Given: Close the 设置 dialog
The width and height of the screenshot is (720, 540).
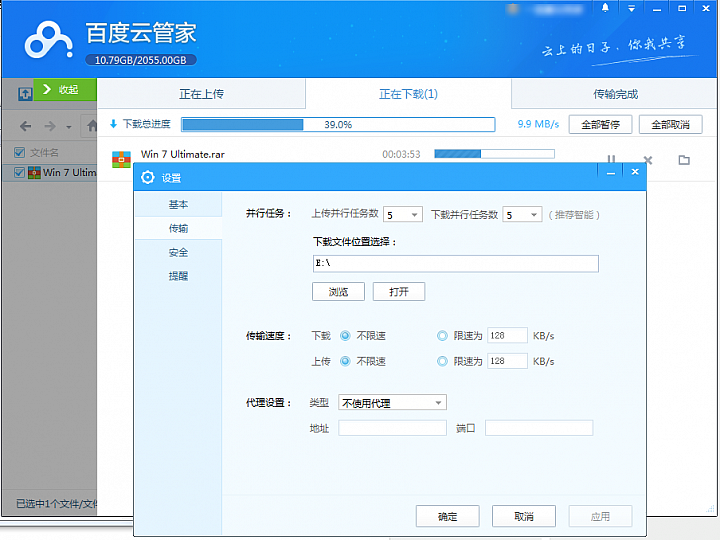Looking at the screenshot, I should [x=635, y=172].
